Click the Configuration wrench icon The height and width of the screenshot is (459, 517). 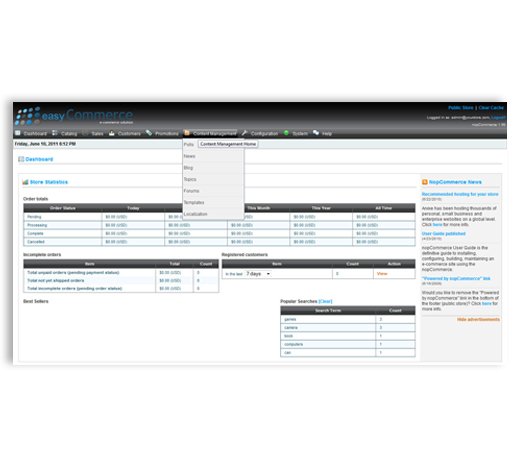click(244, 133)
